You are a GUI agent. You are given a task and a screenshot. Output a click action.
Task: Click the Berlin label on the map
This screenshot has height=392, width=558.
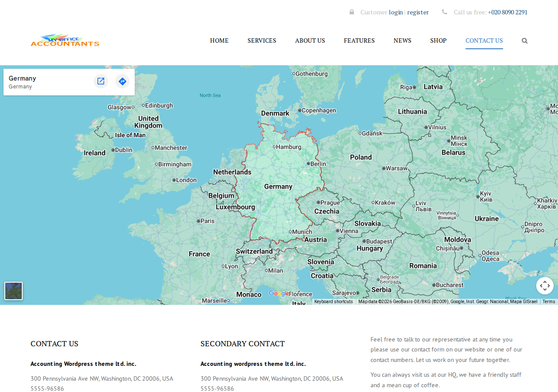[x=318, y=164]
